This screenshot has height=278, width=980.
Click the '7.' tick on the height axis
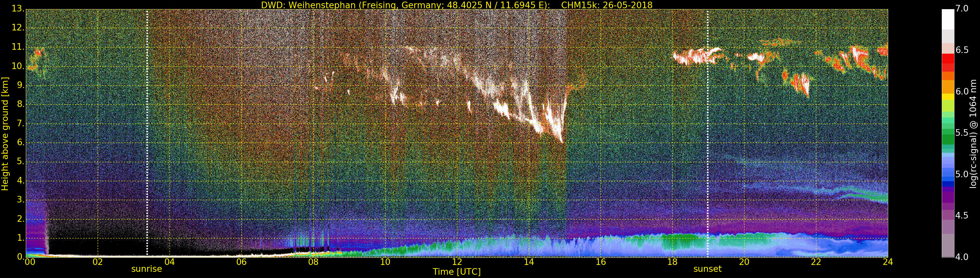[21, 124]
